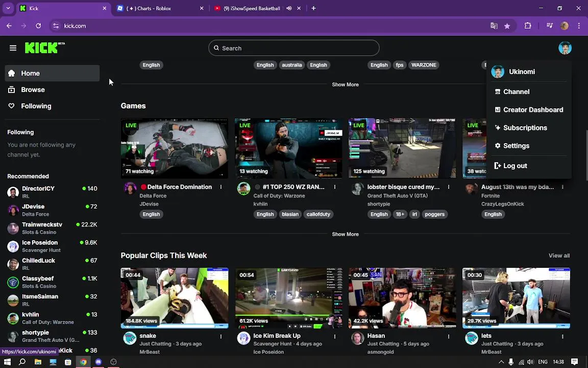Viewport: 588px width, 368px height.
Task: Open Browse in the sidebar
Action: tap(52, 90)
